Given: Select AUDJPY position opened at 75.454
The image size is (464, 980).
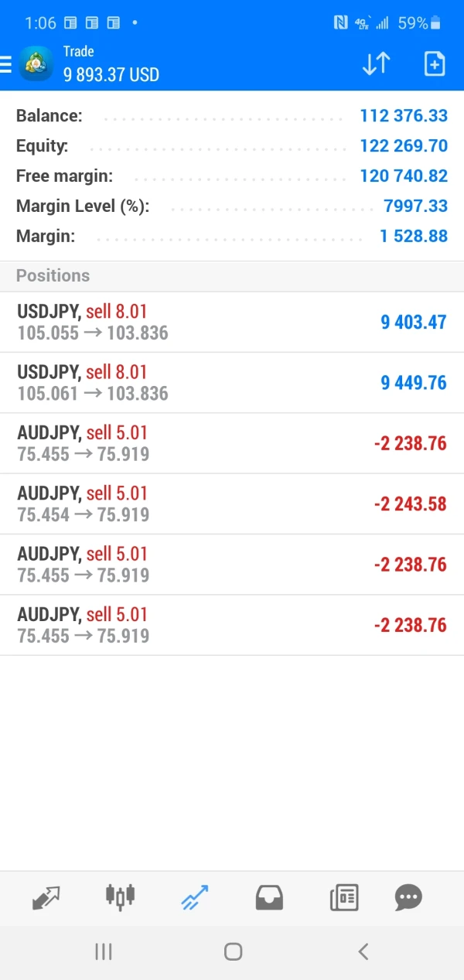Looking at the screenshot, I should point(232,504).
